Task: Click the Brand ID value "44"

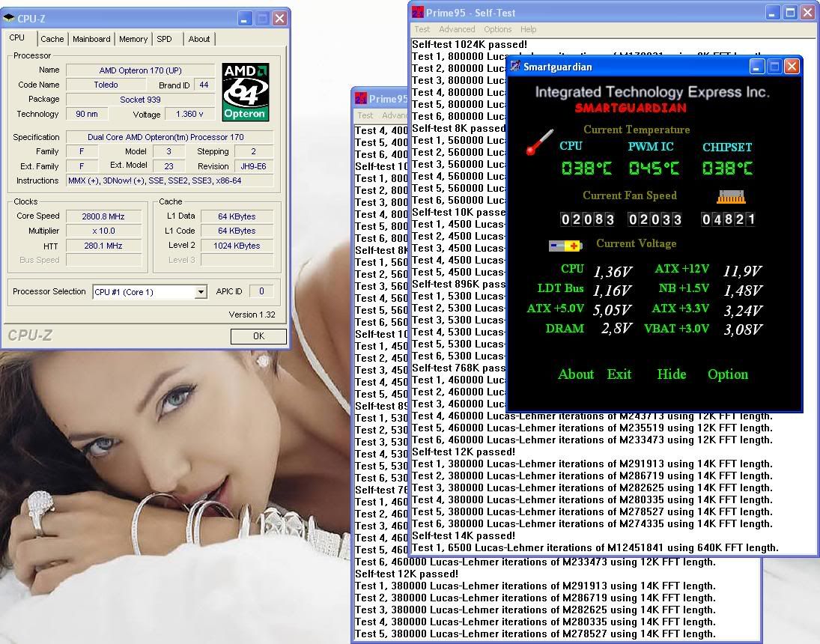Action: (x=204, y=85)
